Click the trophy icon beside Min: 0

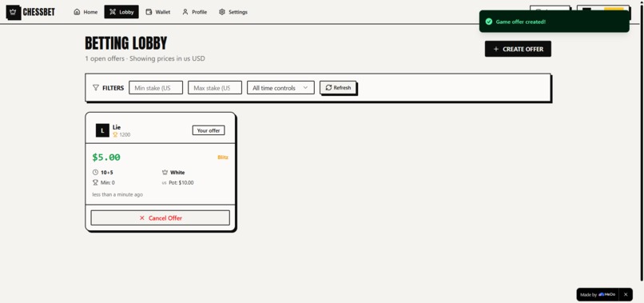(95, 182)
